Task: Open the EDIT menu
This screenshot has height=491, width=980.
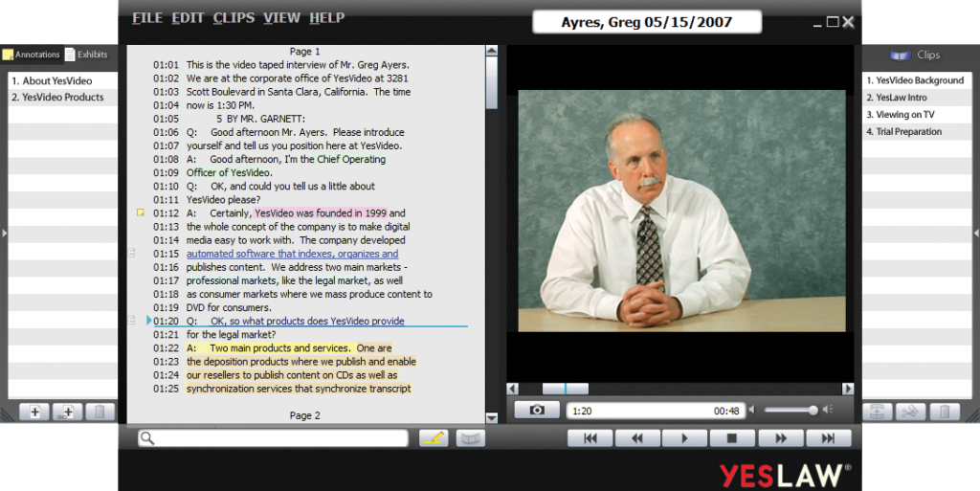Action: (x=188, y=18)
